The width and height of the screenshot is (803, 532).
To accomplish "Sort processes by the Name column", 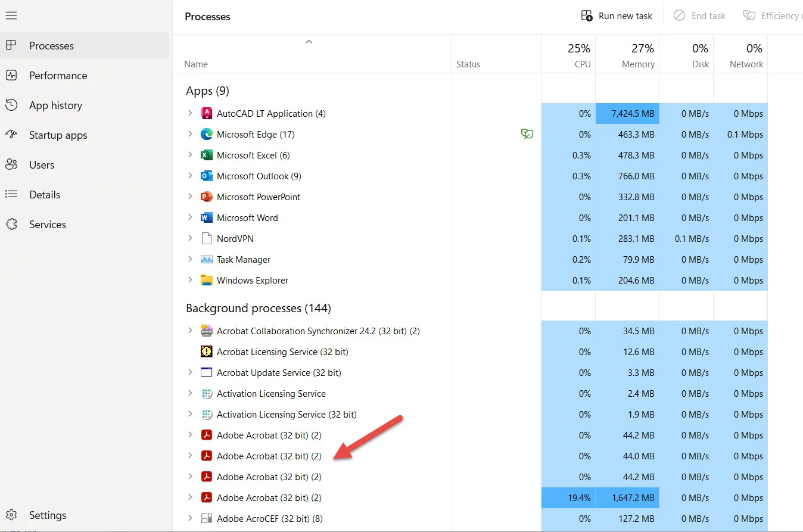I will 312,54.
